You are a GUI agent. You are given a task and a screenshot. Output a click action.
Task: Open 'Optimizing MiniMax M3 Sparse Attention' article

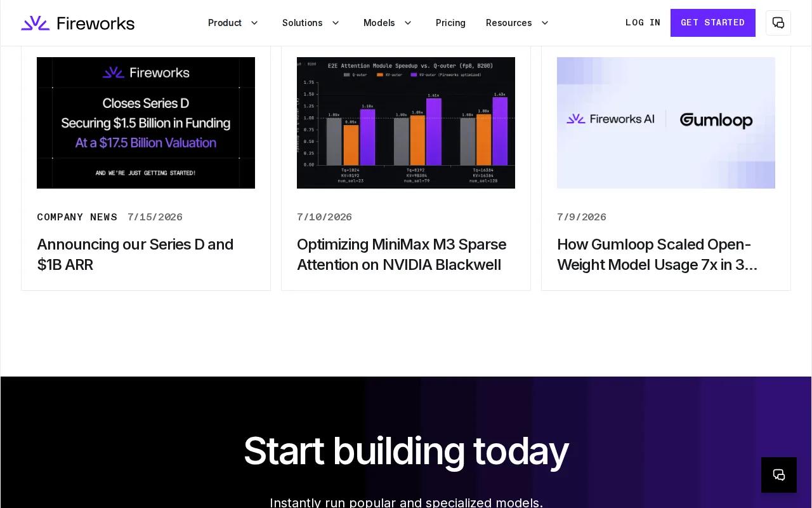coord(402,255)
